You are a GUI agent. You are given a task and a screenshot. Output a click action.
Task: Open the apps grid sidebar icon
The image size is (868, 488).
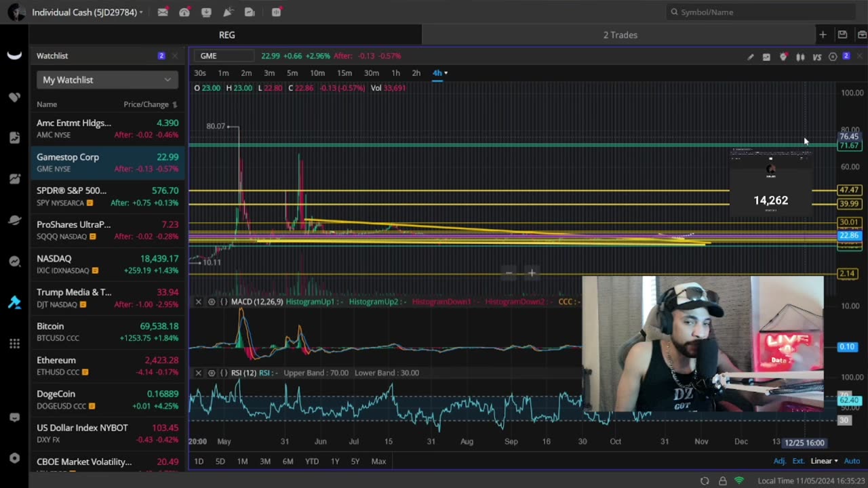pos(14,344)
